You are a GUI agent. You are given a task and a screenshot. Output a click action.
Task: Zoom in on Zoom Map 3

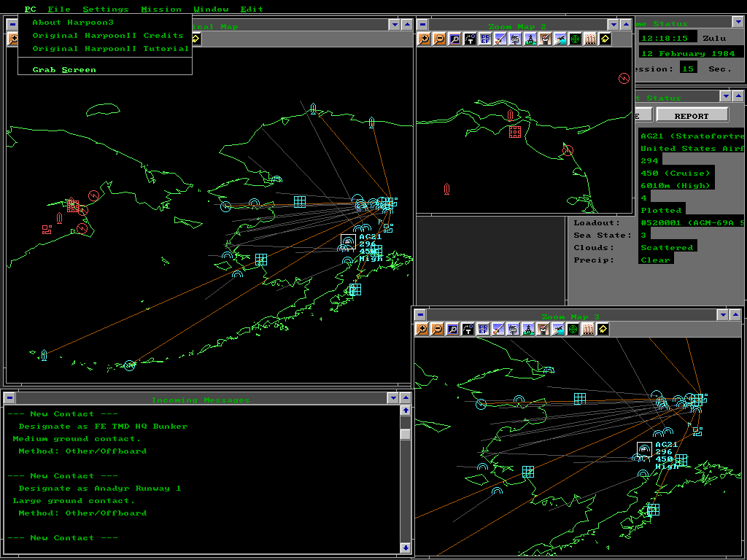tap(422, 329)
